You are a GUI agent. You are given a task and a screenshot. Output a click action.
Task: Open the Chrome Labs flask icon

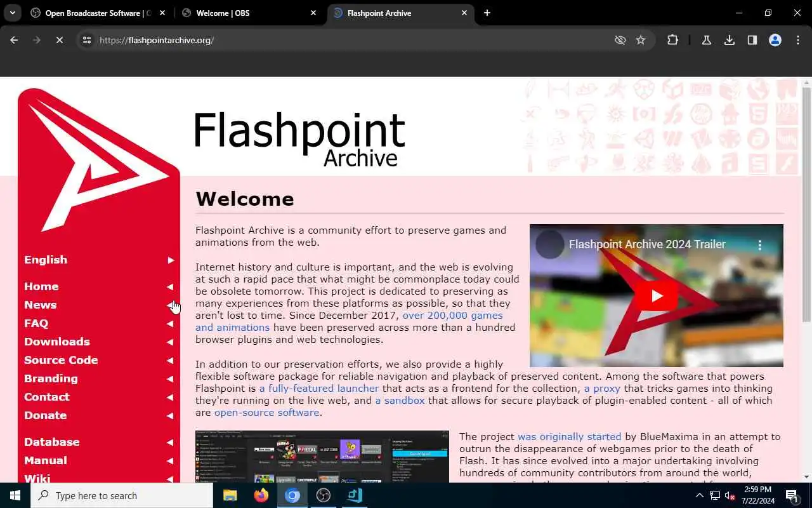coord(706,40)
